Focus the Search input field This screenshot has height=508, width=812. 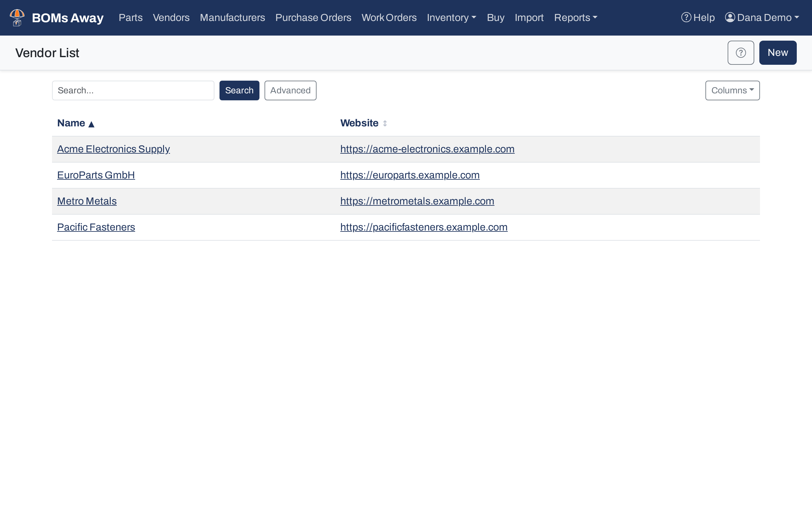(x=133, y=90)
